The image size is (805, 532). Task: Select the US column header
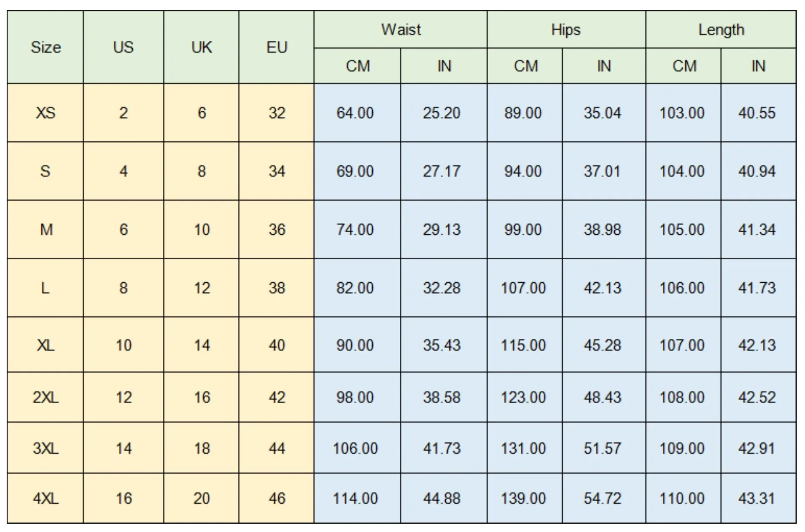[124, 47]
